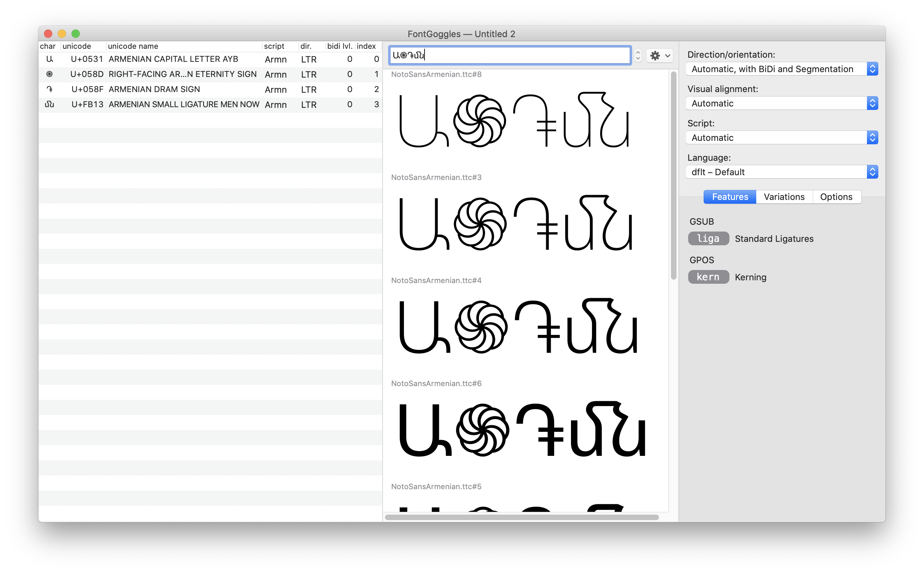This screenshot has height=573, width=924.
Task: Switch to the Options tab
Action: tap(836, 197)
